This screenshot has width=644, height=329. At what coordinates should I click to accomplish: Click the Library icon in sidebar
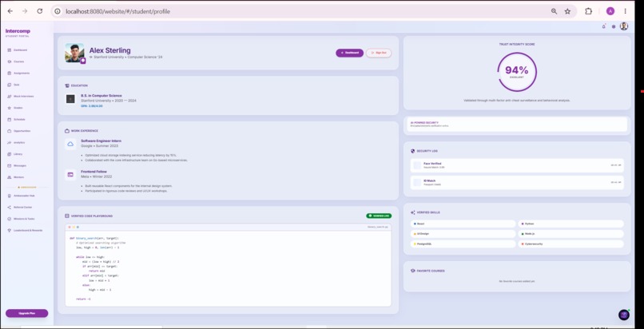click(x=9, y=154)
